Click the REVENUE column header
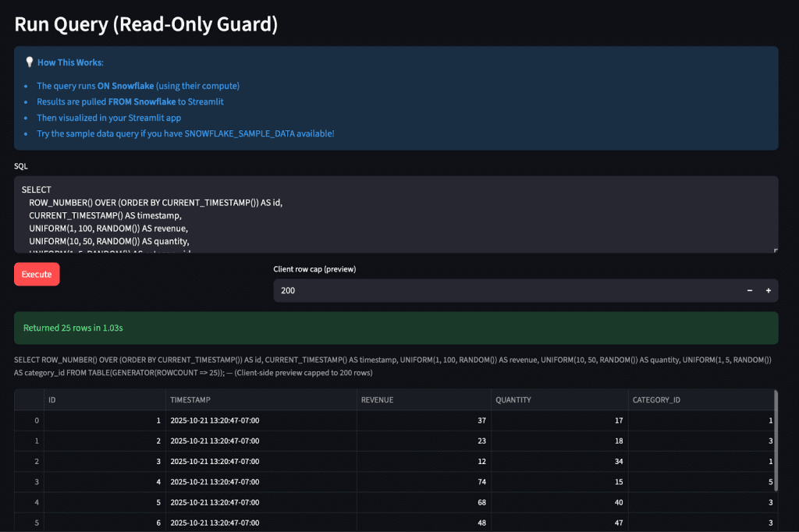Image resolution: width=799 pixels, height=532 pixels. (x=422, y=400)
